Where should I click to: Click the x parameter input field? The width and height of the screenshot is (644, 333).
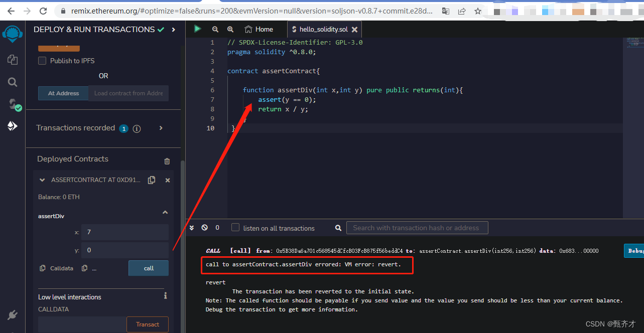(125, 232)
